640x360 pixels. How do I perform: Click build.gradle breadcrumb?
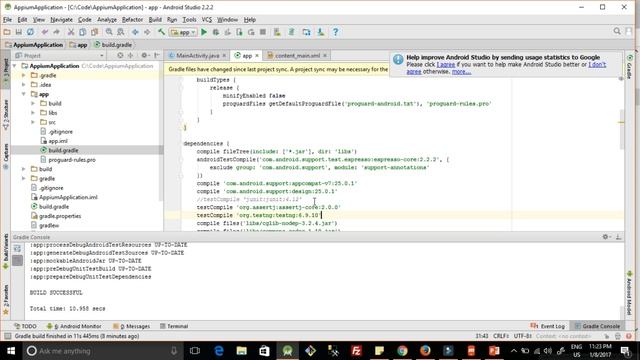pos(113,45)
